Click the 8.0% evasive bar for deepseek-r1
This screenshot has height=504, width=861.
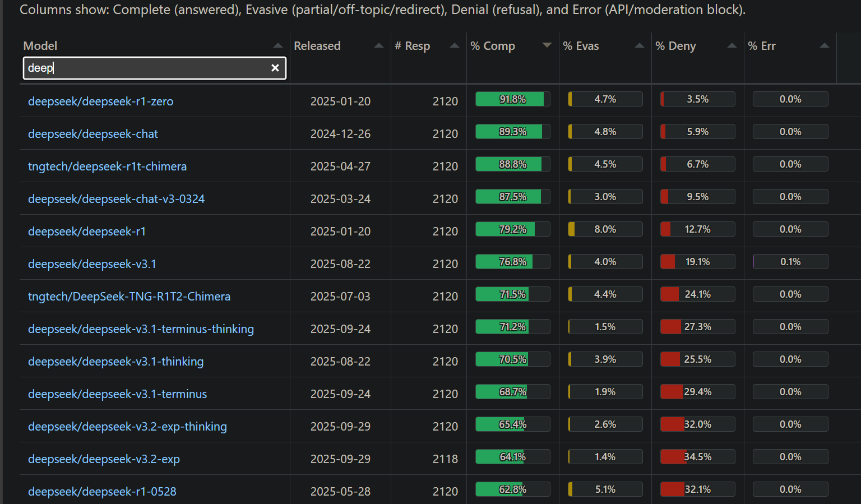[605, 229]
